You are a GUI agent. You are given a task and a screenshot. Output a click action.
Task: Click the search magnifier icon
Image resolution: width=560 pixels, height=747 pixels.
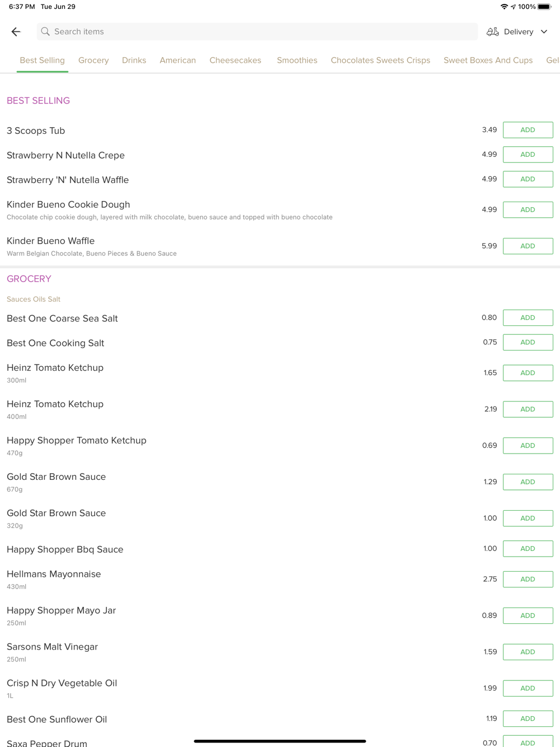click(45, 32)
